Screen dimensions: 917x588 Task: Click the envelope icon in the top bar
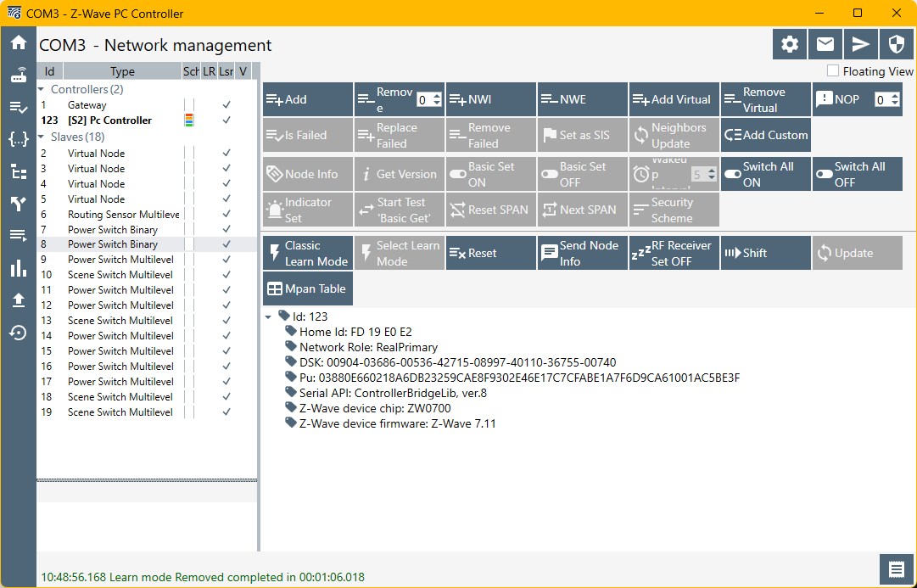(825, 43)
